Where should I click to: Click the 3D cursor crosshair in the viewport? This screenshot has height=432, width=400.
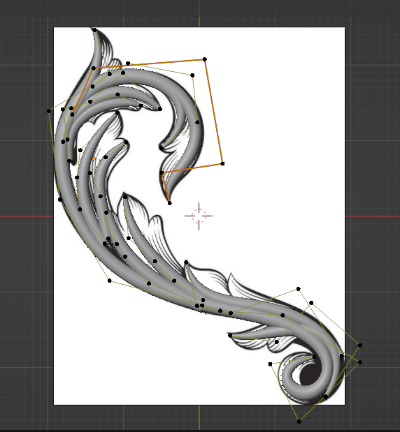click(199, 216)
